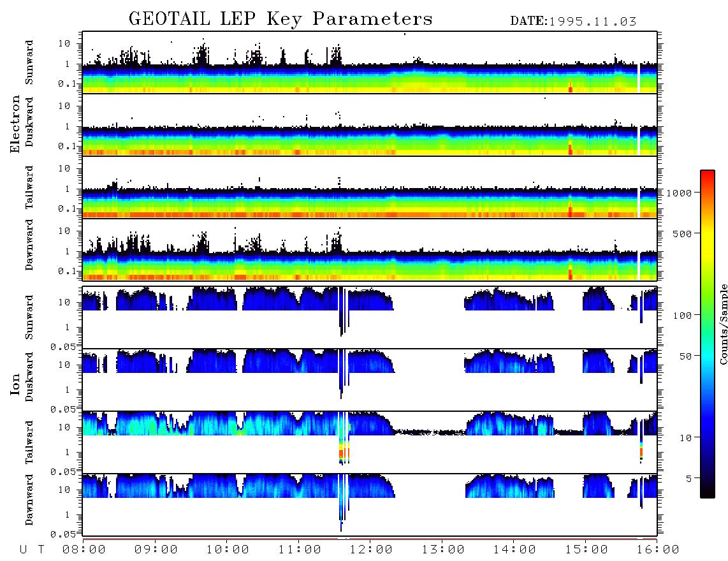Click the "15:00" time tick label
Screen dimensions: 728x561
[x=586, y=550]
